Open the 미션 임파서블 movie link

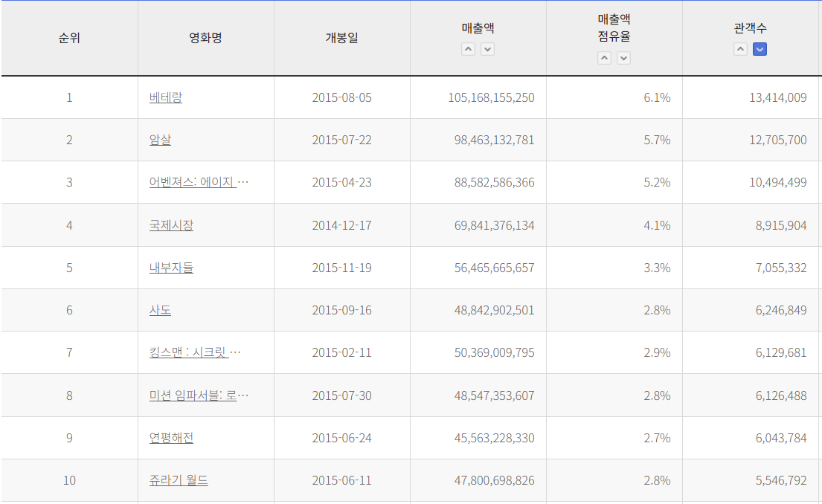193,395
